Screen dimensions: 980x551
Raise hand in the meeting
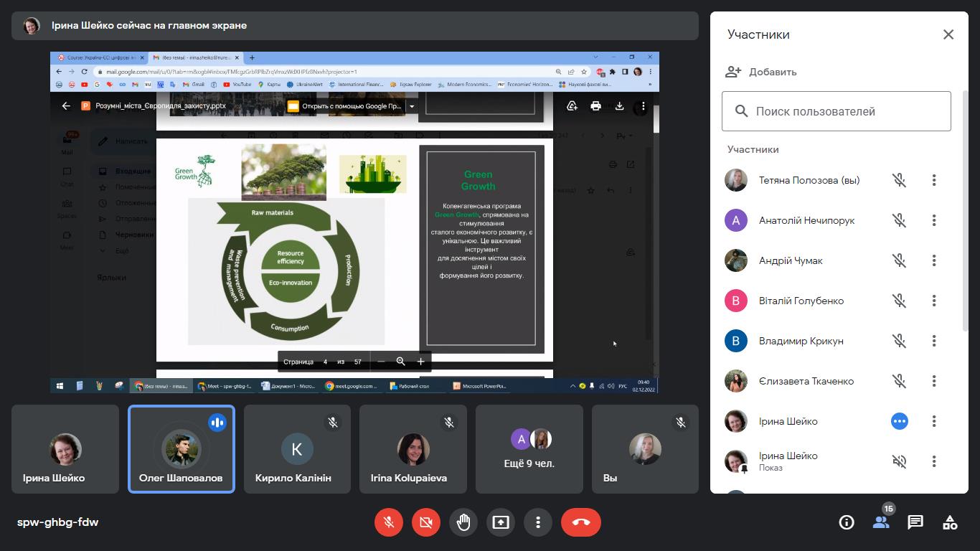pos(463,522)
